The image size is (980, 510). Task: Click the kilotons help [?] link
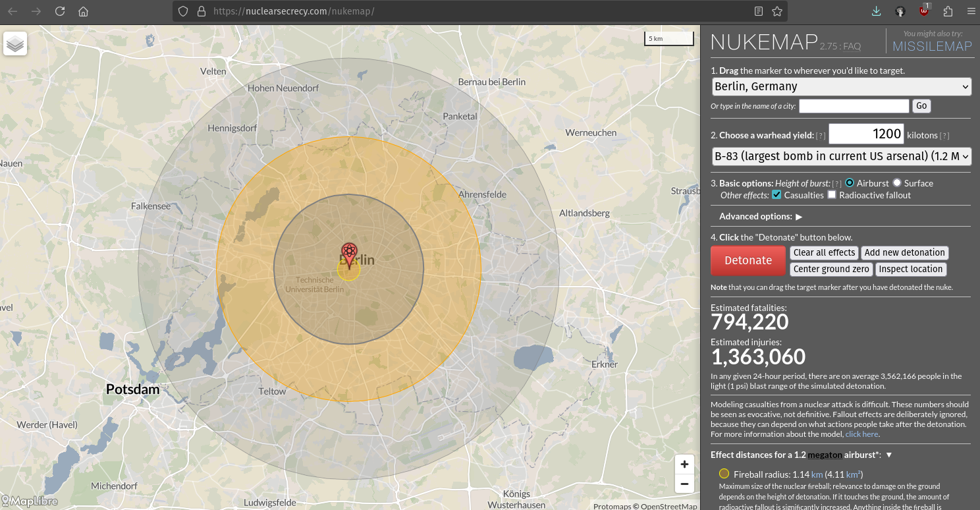point(944,136)
